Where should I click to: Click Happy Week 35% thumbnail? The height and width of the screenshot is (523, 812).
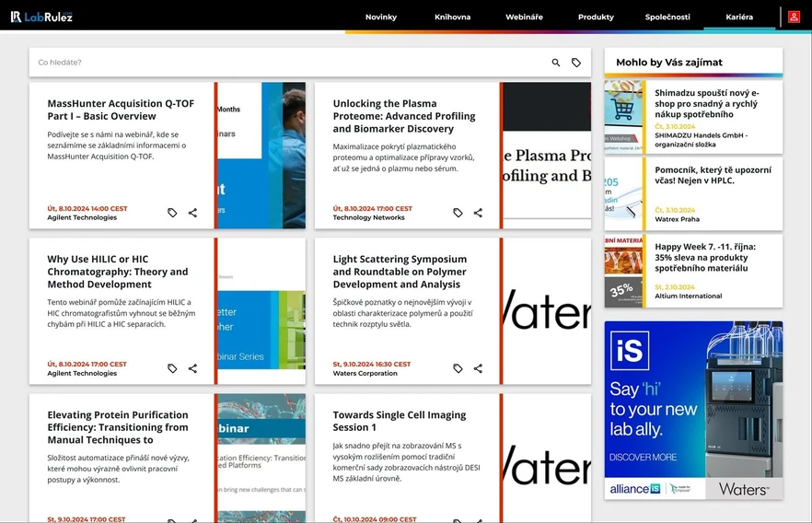point(623,271)
